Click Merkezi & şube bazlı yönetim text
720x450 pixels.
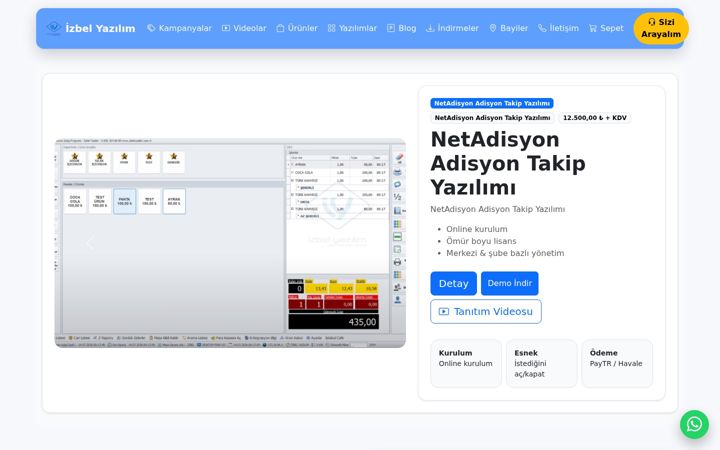(x=505, y=253)
